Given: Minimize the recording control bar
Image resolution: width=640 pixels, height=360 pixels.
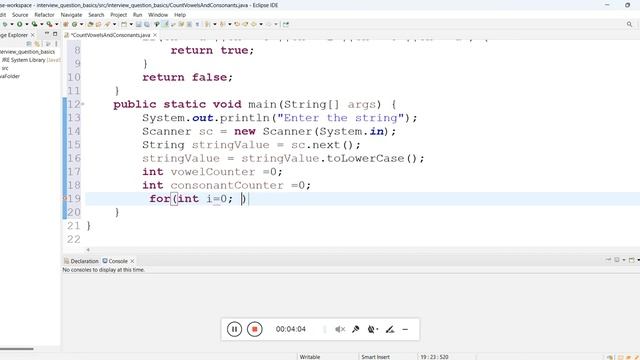Looking at the screenshot, I should coord(405,329).
